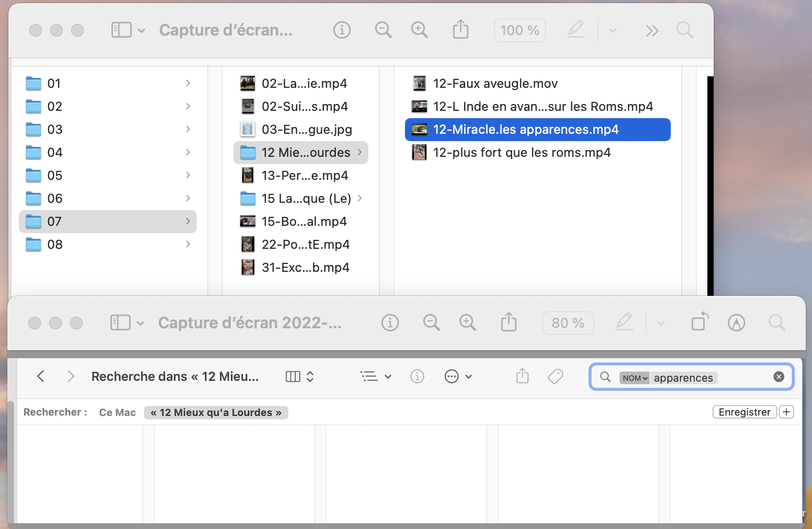Select the folder named 05
The height and width of the screenshot is (529, 812).
tap(54, 176)
